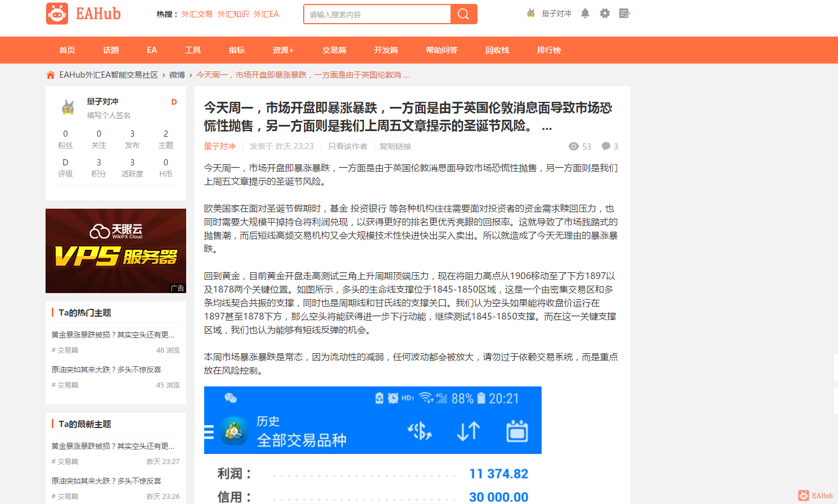Screen dimensions: 838x504
Task: Click breadcrumb EAHub外汇EA智能交易社区
Action: (109, 75)
